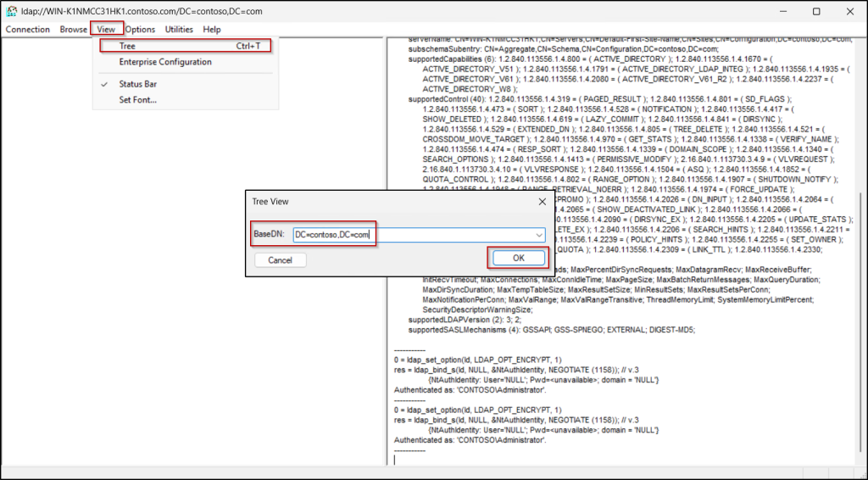868x480 pixels.
Task: Close the Tree View dialog with X
Action: (x=542, y=202)
